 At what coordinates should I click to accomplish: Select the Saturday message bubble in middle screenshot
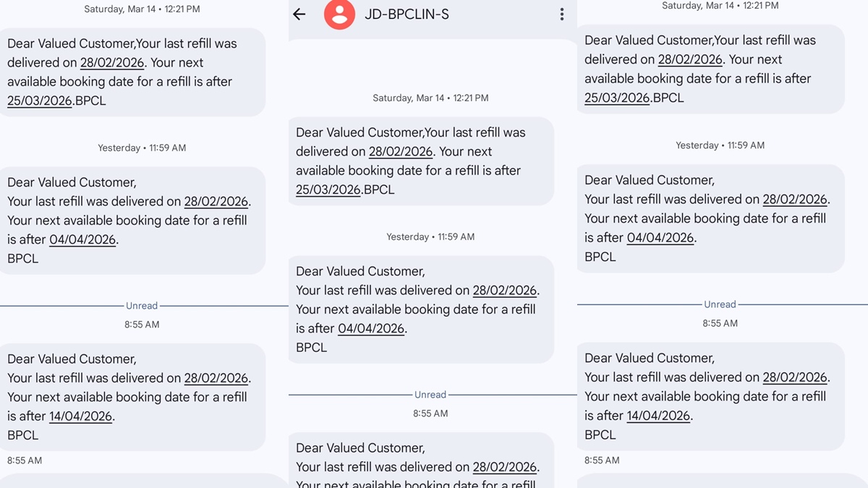(x=421, y=161)
